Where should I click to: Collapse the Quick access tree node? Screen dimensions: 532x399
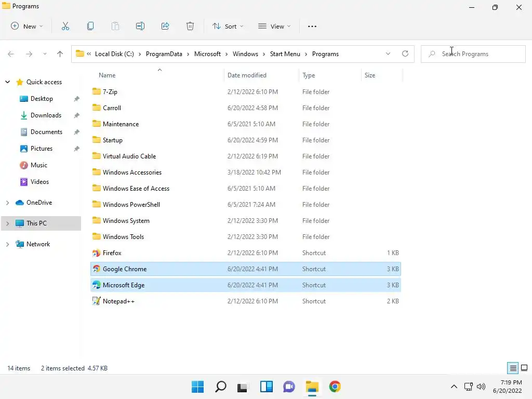[x=7, y=82]
